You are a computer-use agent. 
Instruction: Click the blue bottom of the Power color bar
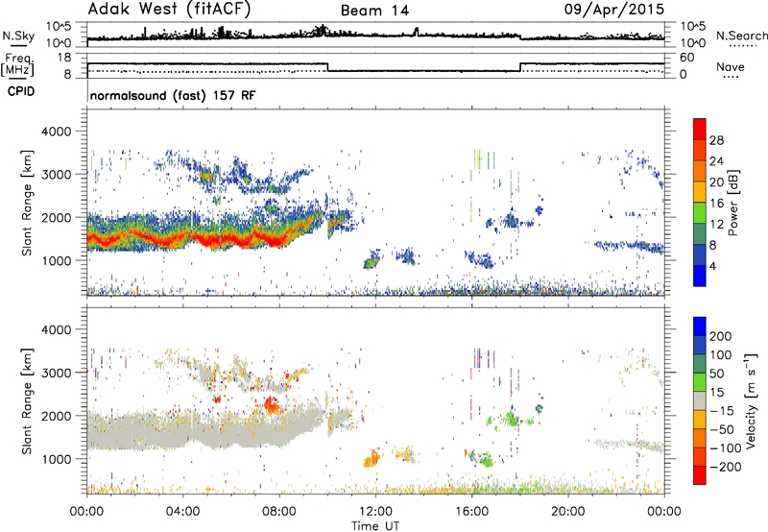coord(700,276)
